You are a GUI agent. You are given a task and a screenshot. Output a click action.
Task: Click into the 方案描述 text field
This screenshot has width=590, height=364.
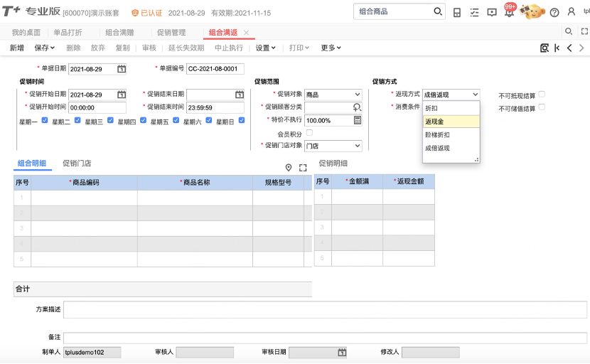point(325,310)
